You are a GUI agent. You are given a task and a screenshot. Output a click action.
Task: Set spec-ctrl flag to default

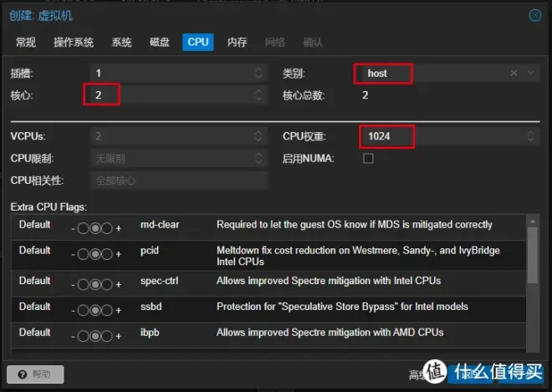coord(95,284)
